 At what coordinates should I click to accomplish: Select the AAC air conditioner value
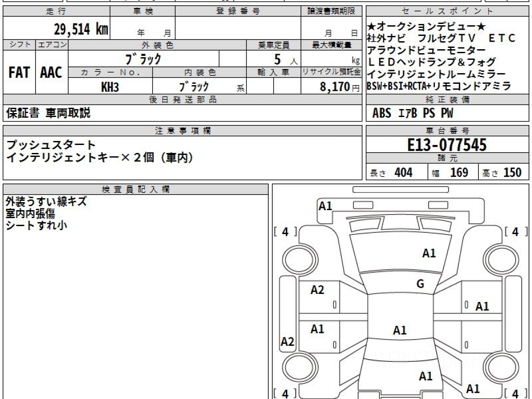[52, 73]
